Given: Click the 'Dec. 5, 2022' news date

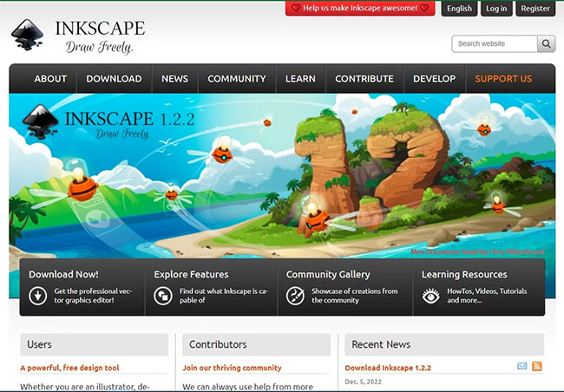Looking at the screenshot, I should [363, 382].
